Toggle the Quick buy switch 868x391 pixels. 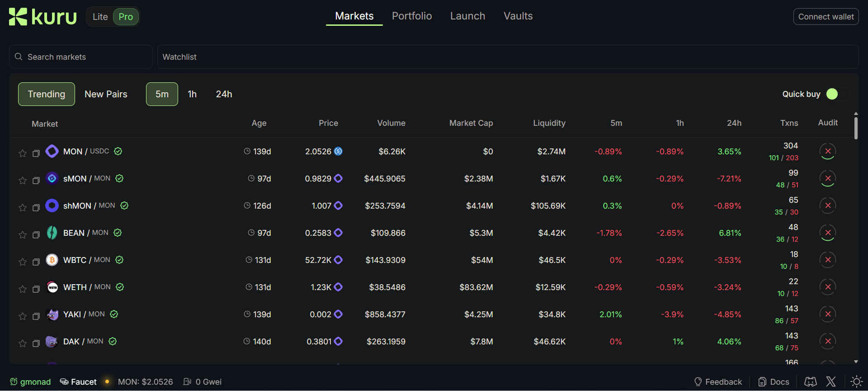click(x=838, y=94)
